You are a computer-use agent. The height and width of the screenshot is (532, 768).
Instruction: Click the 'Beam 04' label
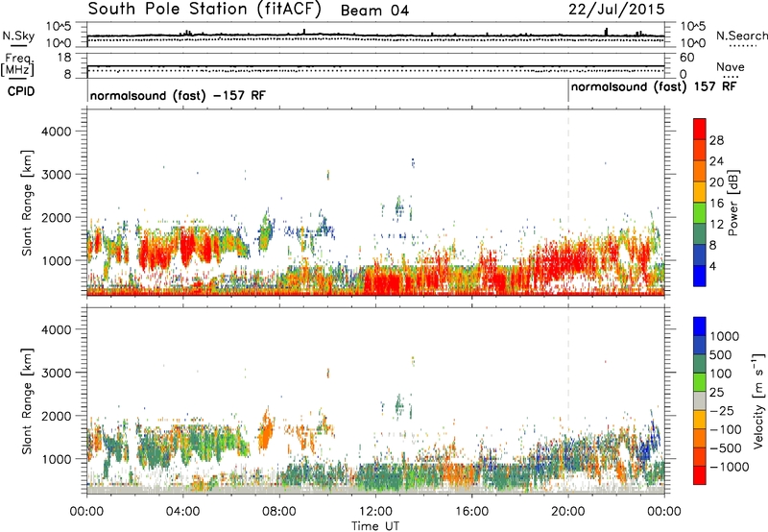pos(374,11)
